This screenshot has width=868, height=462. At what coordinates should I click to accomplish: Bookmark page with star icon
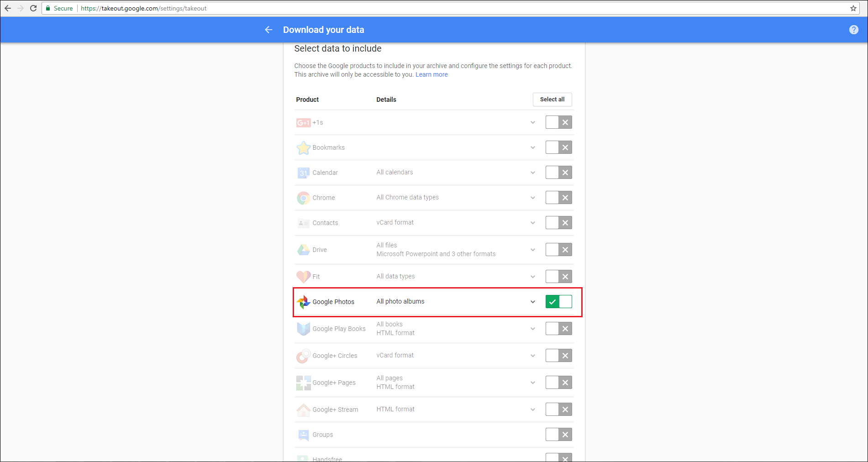tap(853, 8)
